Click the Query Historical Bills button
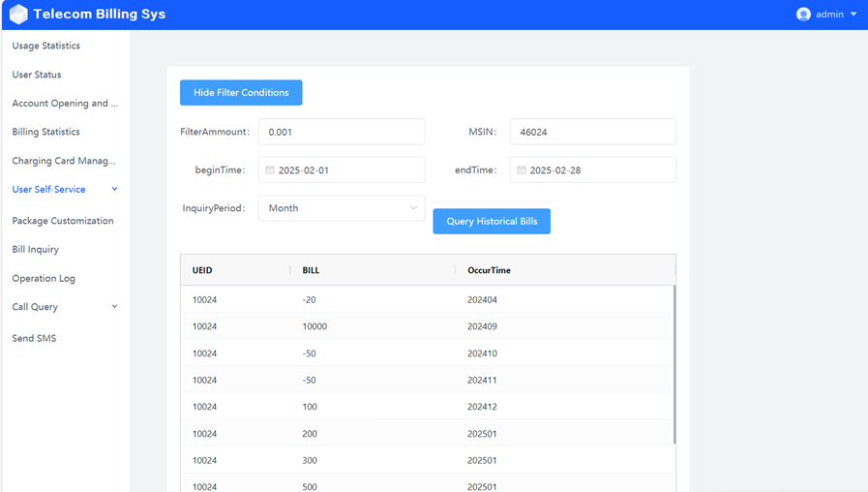868x492 pixels. [492, 222]
